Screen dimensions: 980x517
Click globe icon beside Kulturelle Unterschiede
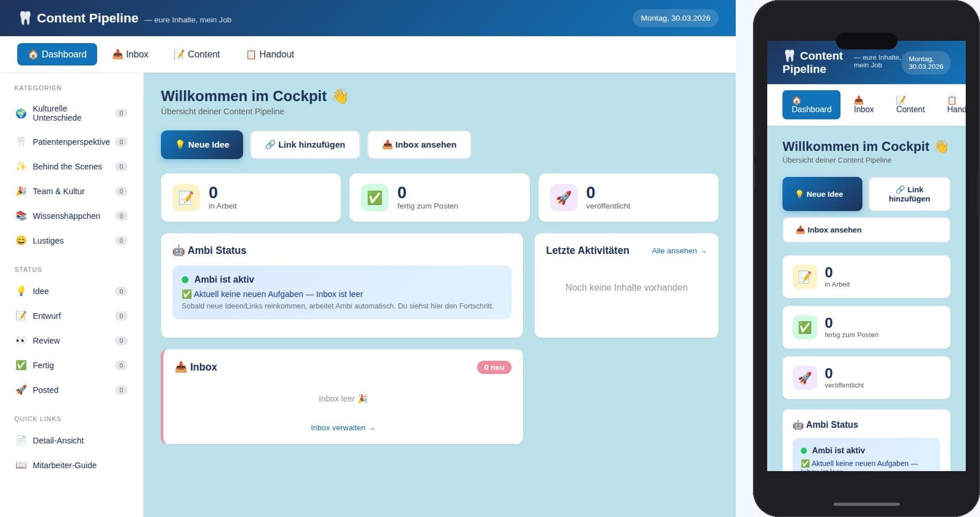pos(21,113)
